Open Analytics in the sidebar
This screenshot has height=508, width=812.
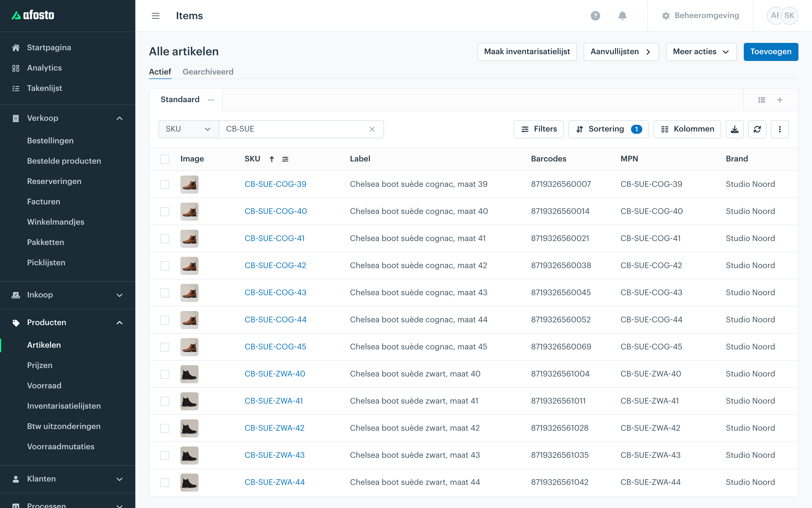pyautogui.click(x=44, y=68)
